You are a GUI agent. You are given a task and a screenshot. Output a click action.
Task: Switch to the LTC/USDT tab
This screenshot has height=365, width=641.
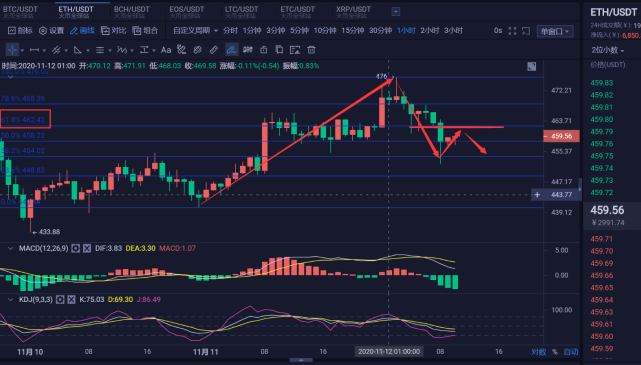(x=241, y=11)
